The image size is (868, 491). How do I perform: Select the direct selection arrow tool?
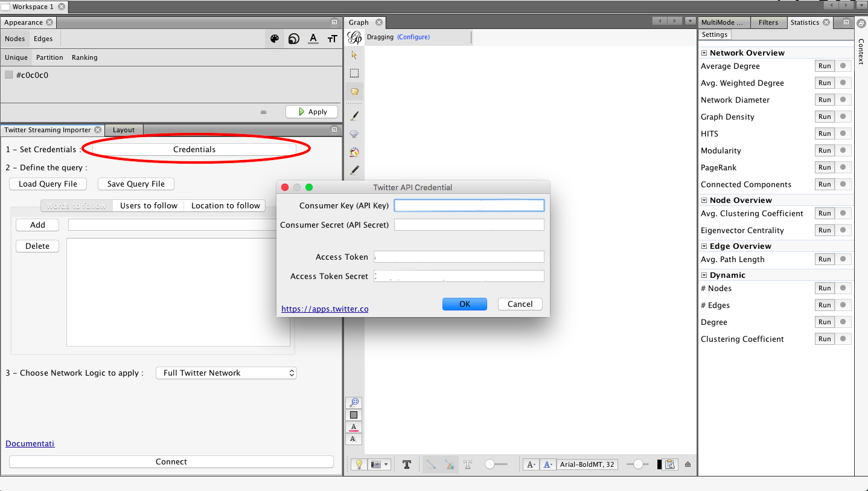click(x=354, y=55)
